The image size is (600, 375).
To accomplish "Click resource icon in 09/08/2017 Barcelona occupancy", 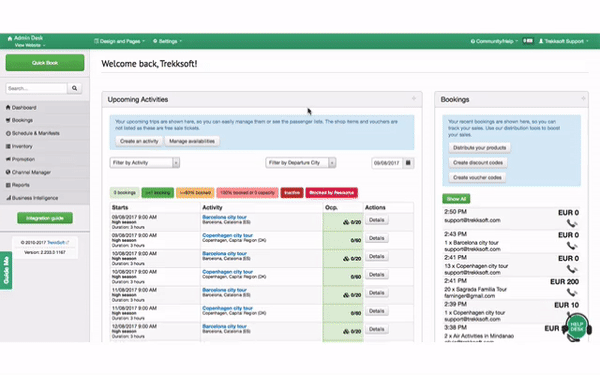I will [x=346, y=222].
